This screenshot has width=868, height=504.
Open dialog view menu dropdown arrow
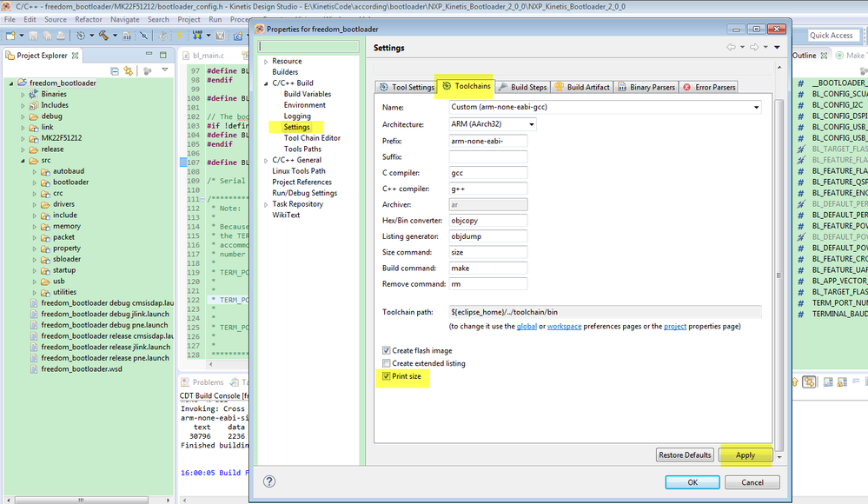pos(778,47)
